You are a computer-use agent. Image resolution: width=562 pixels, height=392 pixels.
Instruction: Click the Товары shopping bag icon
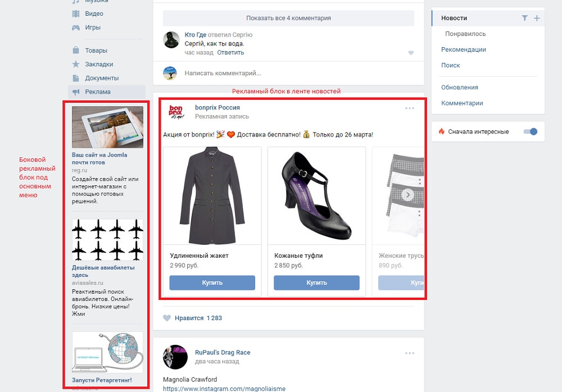coord(76,50)
